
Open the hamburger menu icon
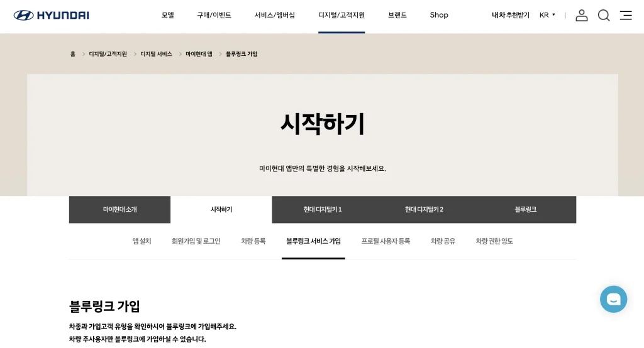coord(626,15)
